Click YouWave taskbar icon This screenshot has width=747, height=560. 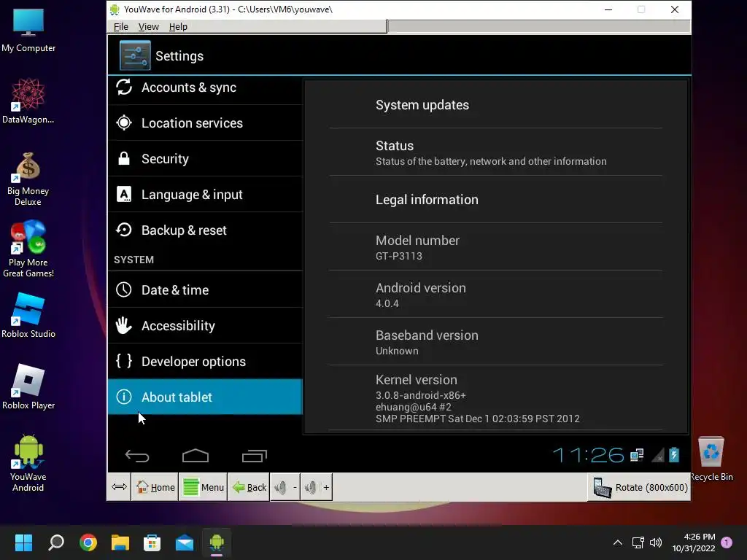click(x=216, y=542)
